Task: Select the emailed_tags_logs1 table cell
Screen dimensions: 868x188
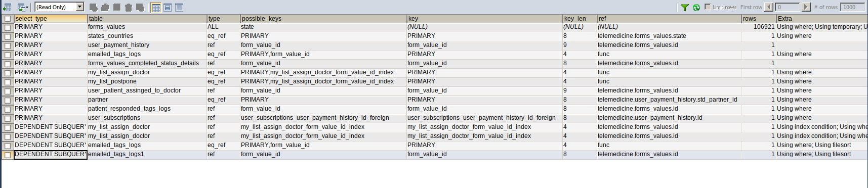Action: tap(147, 154)
